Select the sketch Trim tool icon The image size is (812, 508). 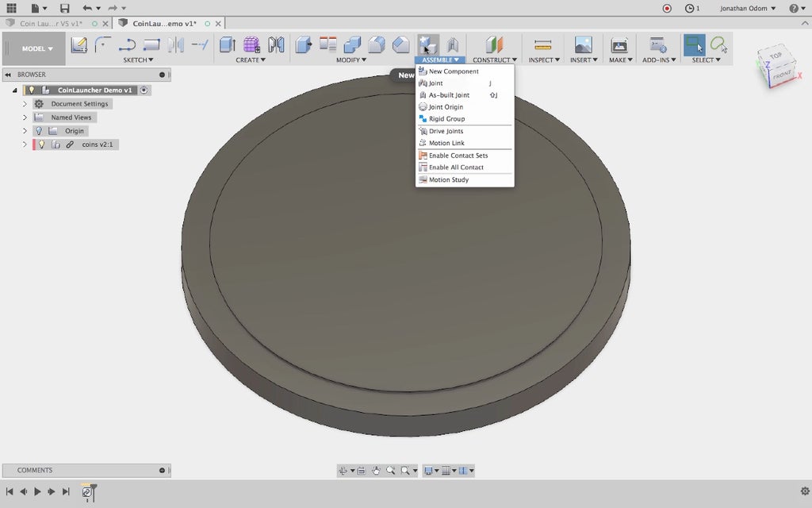point(199,45)
